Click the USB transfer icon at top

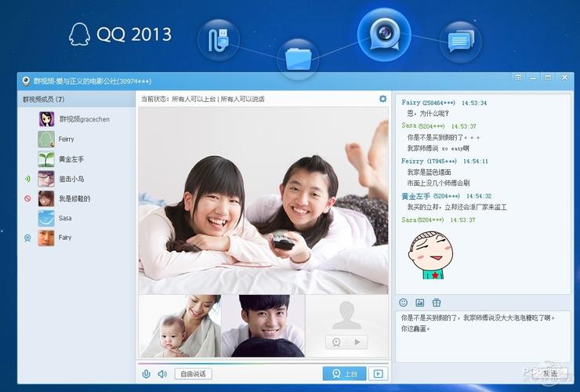point(218,39)
